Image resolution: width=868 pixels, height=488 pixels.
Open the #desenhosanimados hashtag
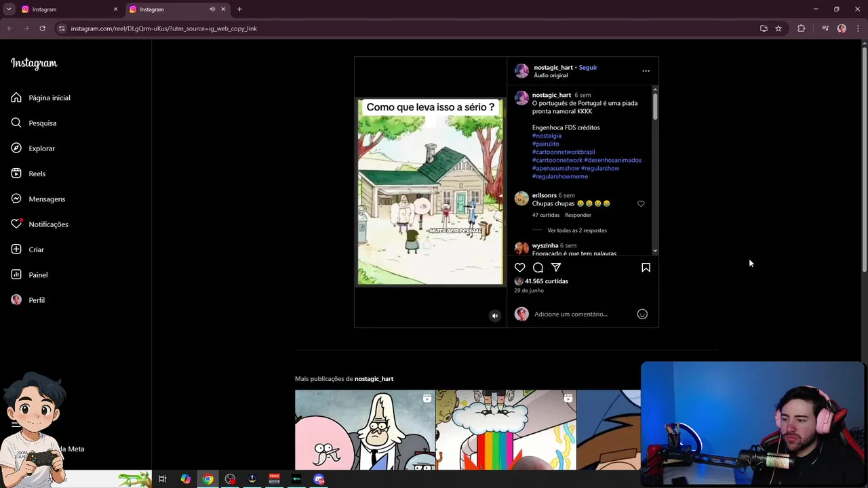613,160
